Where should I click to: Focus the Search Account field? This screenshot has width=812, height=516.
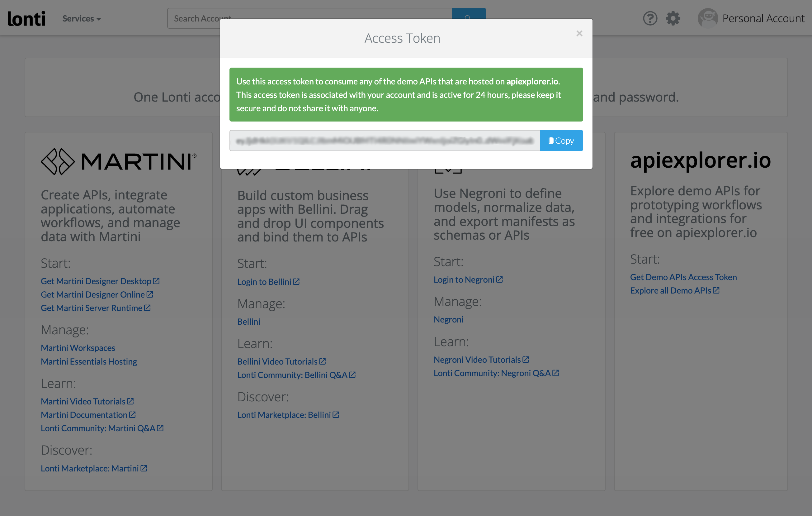[309, 18]
